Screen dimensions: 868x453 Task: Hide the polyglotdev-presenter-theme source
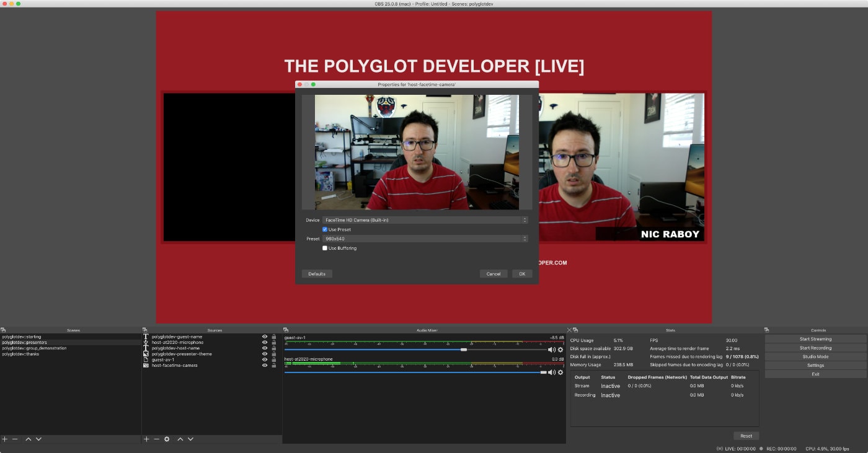tap(265, 354)
